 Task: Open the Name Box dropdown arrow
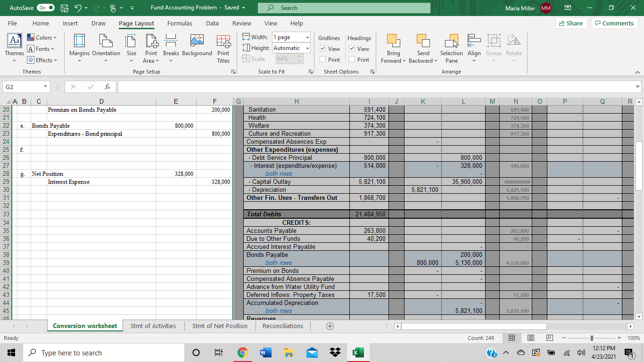tap(45, 87)
